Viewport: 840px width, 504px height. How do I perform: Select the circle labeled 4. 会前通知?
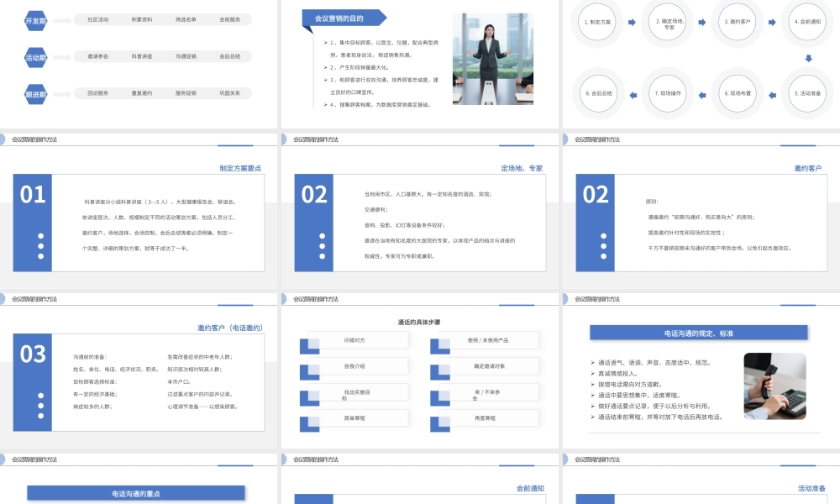pyautogui.click(x=808, y=22)
